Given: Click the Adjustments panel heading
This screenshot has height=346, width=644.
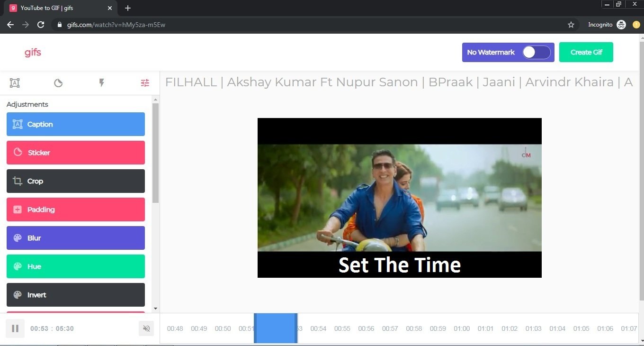Looking at the screenshot, I should click(27, 104).
